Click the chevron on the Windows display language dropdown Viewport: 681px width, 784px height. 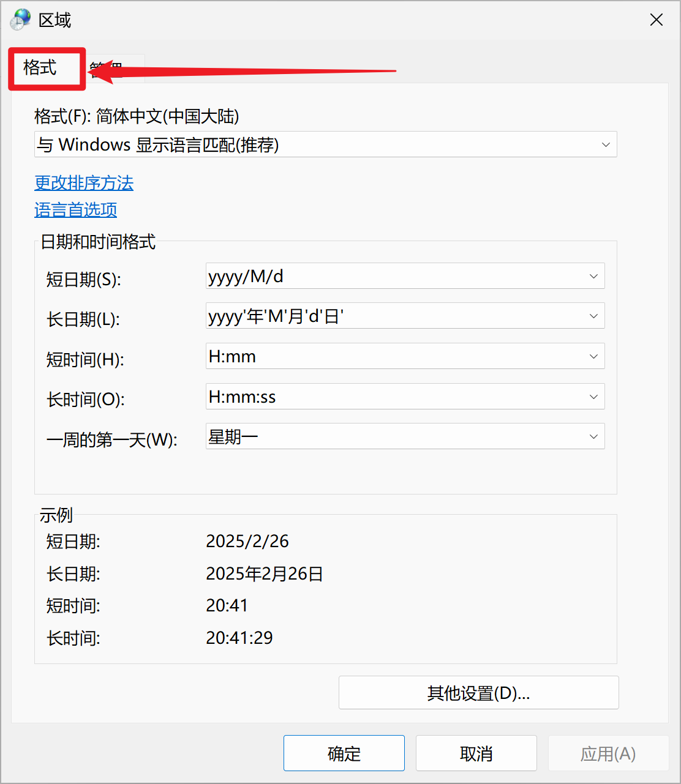pos(606,144)
